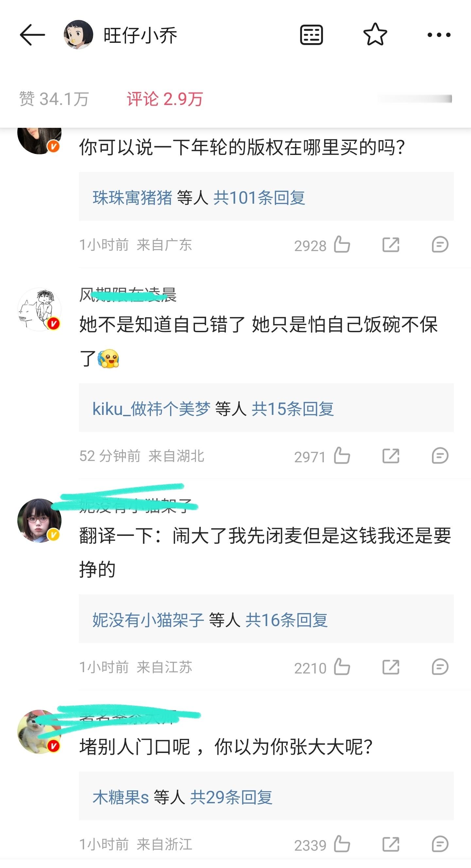Share the 广东 comment via forward icon
The width and height of the screenshot is (471, 868).
coord(391,245)
